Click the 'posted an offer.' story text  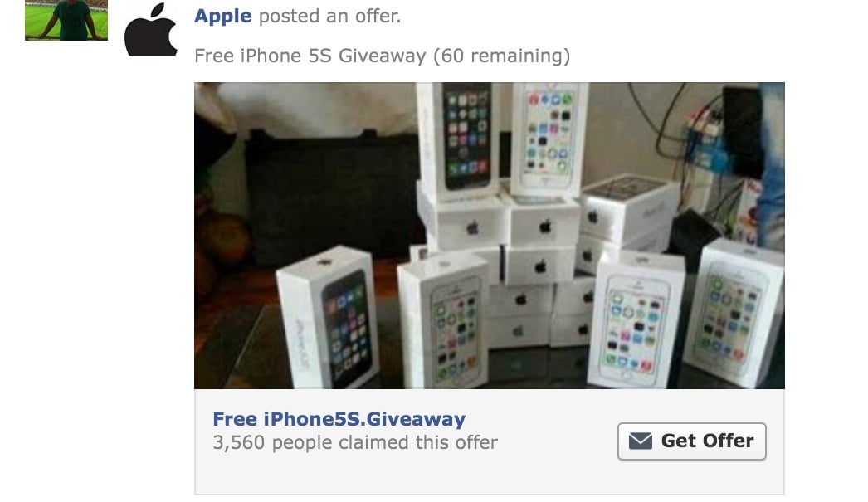(330, 16)
